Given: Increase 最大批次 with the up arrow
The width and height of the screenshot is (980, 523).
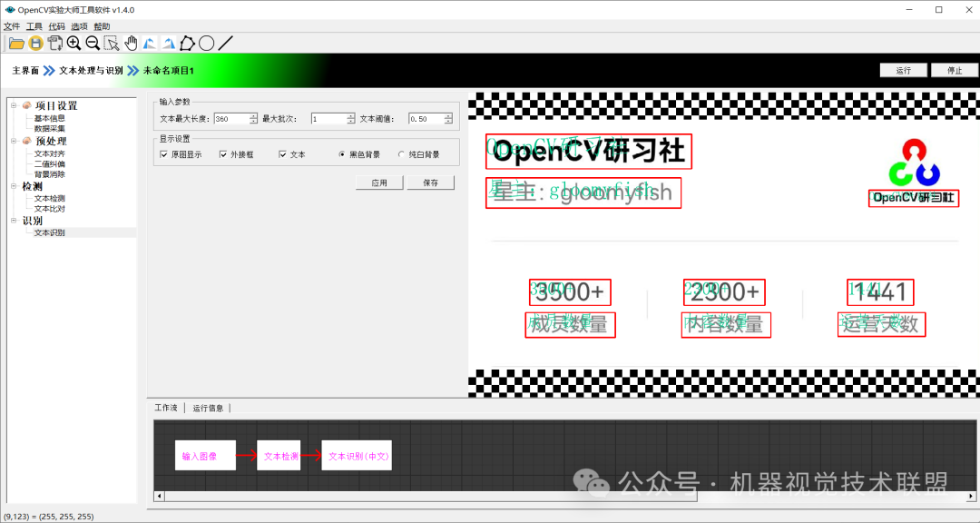Looking at the screenshot, I should click(x=350, y=115).
